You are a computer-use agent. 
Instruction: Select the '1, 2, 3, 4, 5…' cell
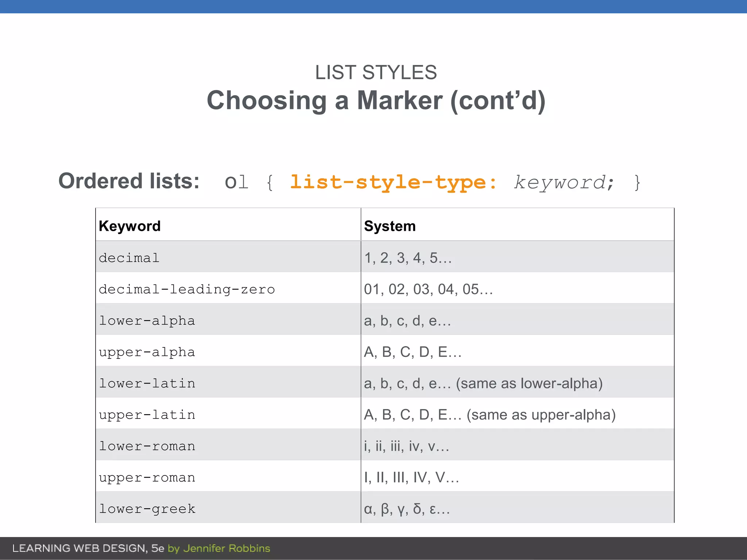(518, 257)
